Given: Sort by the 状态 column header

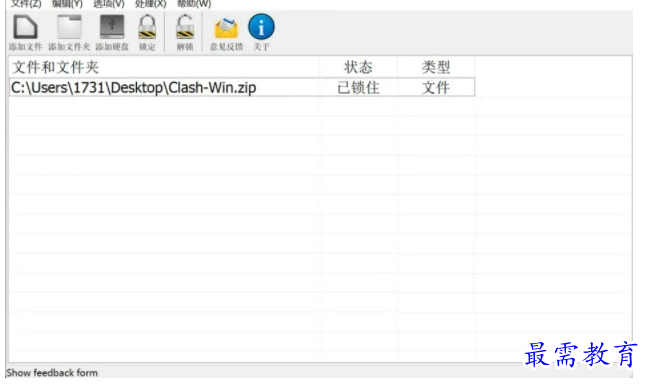Looking at the screenshot, I should 358,67.
